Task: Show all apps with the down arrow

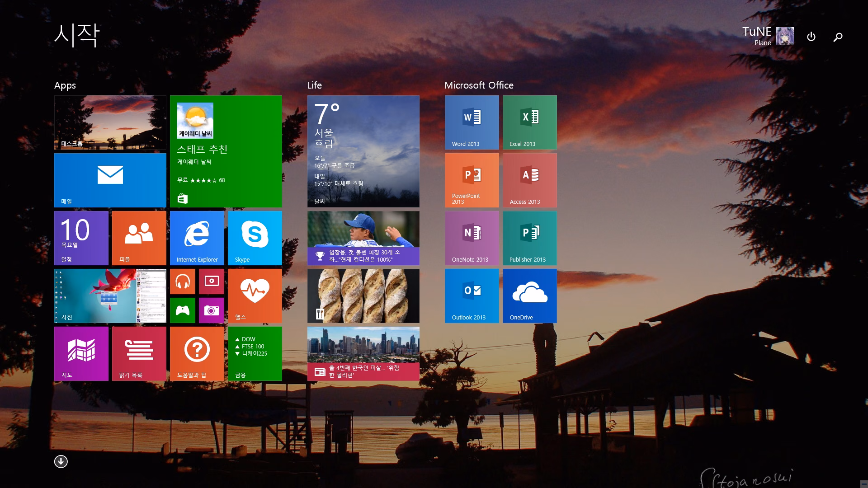Action: 61,461
